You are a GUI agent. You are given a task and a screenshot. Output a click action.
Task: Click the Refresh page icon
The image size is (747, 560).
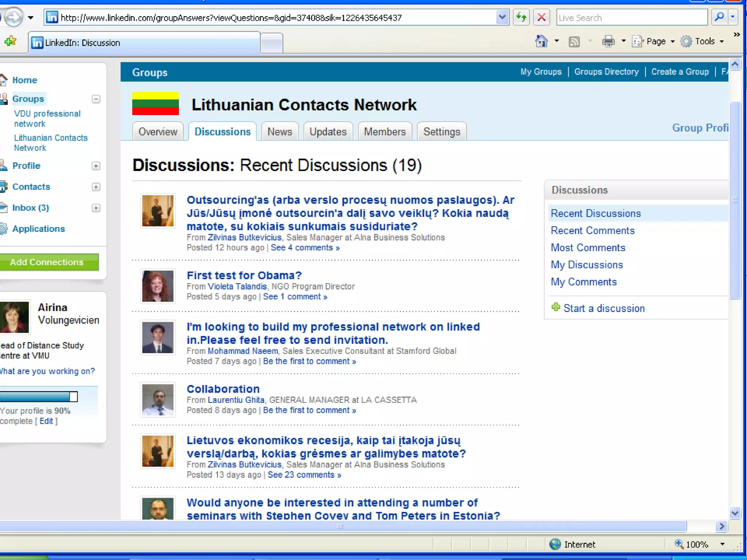(521, 17)
